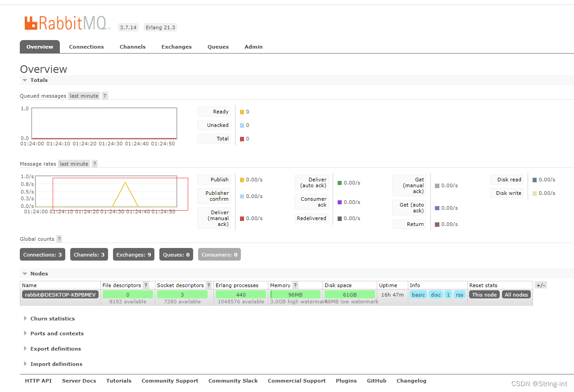Click the 'basic' info tag
574x392 pixels.
[418, 295]
